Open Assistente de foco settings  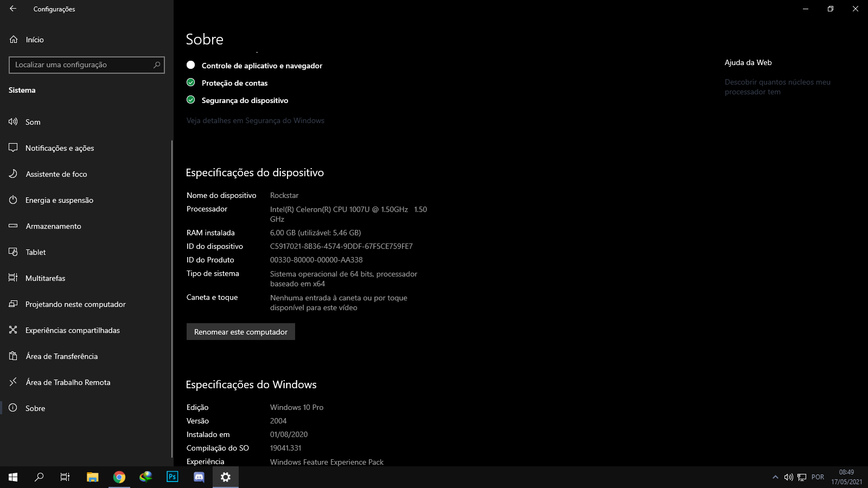tap(87, 174)
